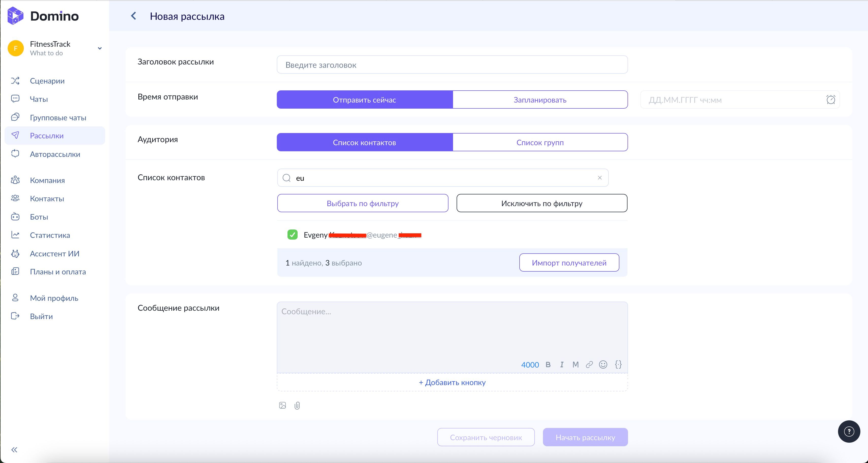
Task: Insert variable with curly braces icon
Action: click(618, 364)
